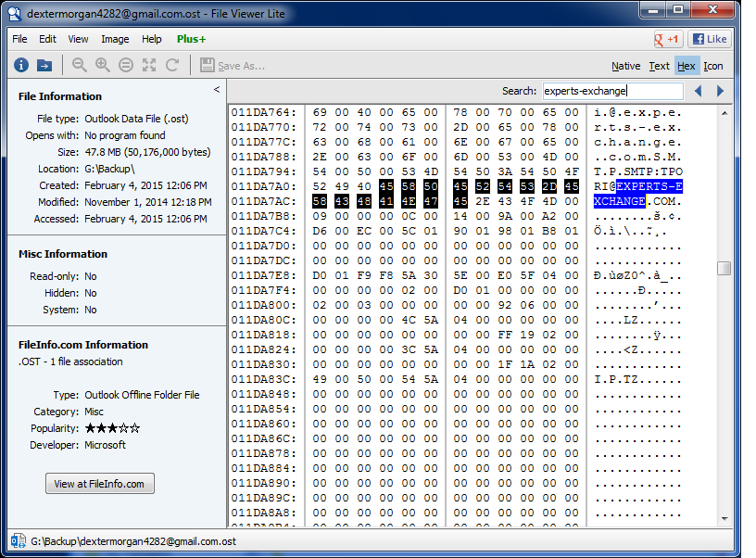This screenshot has height=558, width=756.
Task: Click offset address 011DA7C4
Action: point(263,231)
